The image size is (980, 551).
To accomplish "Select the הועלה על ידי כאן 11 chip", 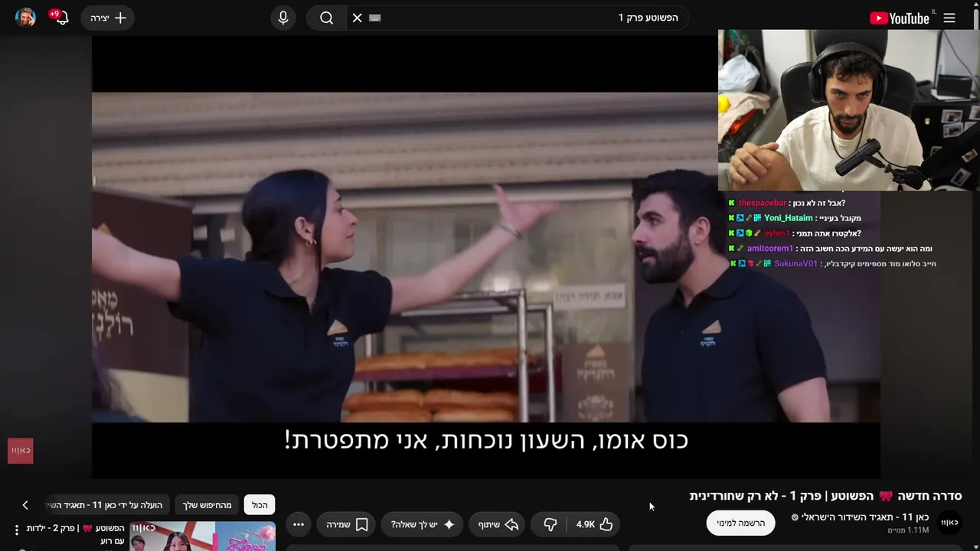I will 107,505.
